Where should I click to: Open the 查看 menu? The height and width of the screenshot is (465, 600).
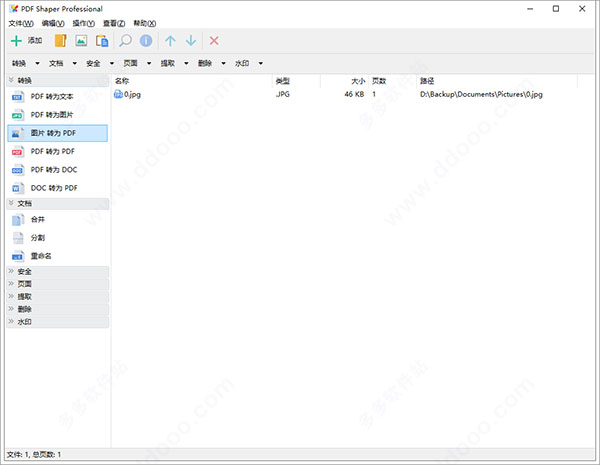114,24
